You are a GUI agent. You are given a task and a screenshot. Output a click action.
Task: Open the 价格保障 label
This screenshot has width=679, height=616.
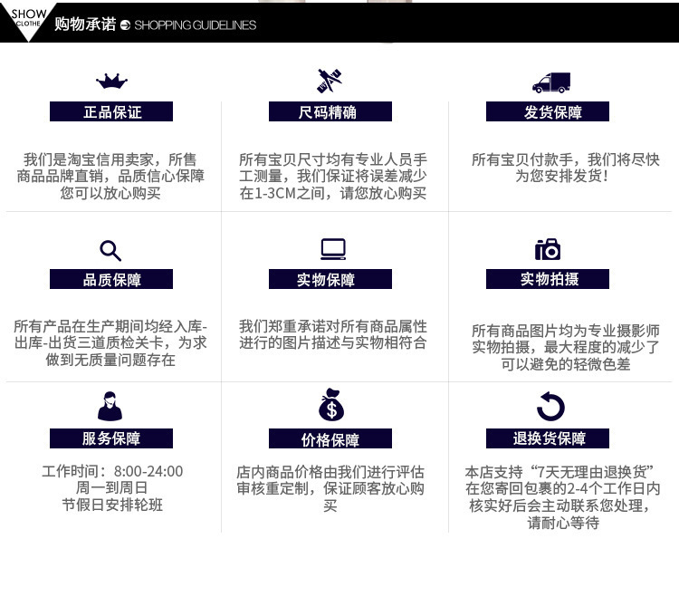[330, 438]
